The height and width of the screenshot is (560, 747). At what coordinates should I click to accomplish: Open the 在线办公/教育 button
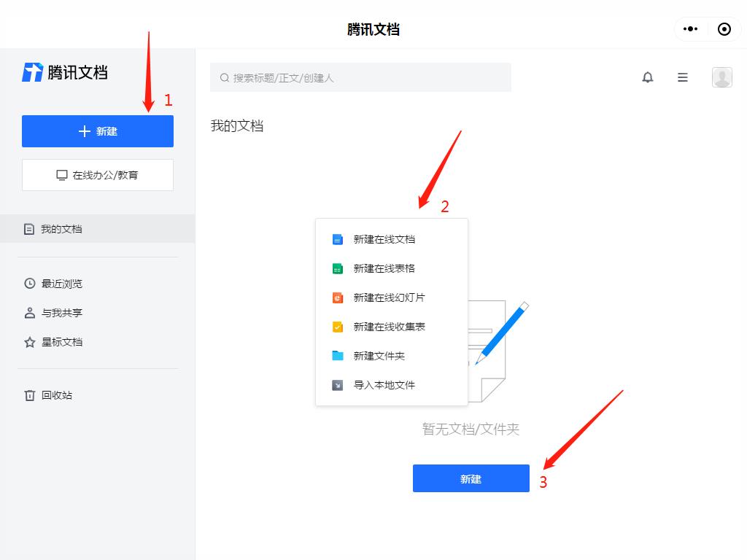coord(98,175)
